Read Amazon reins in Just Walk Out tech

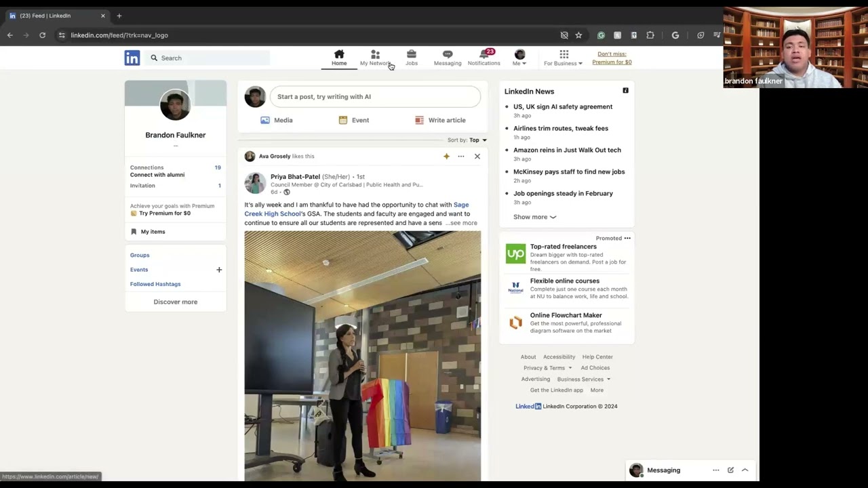click(x=567, y=150)
